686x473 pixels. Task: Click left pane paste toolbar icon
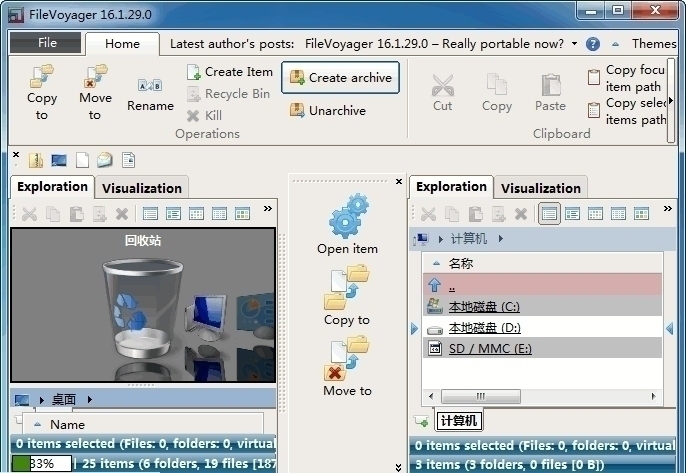pos(77,214)
